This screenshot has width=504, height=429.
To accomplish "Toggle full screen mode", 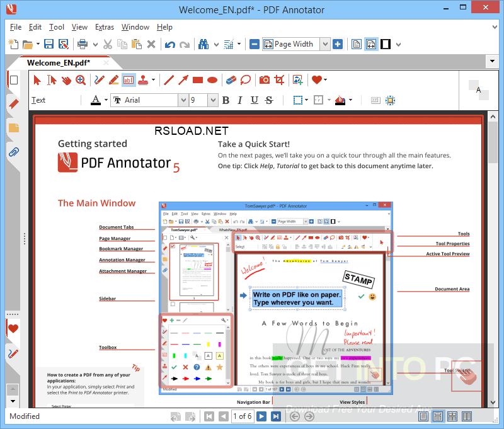I will (x=386, y=44).
